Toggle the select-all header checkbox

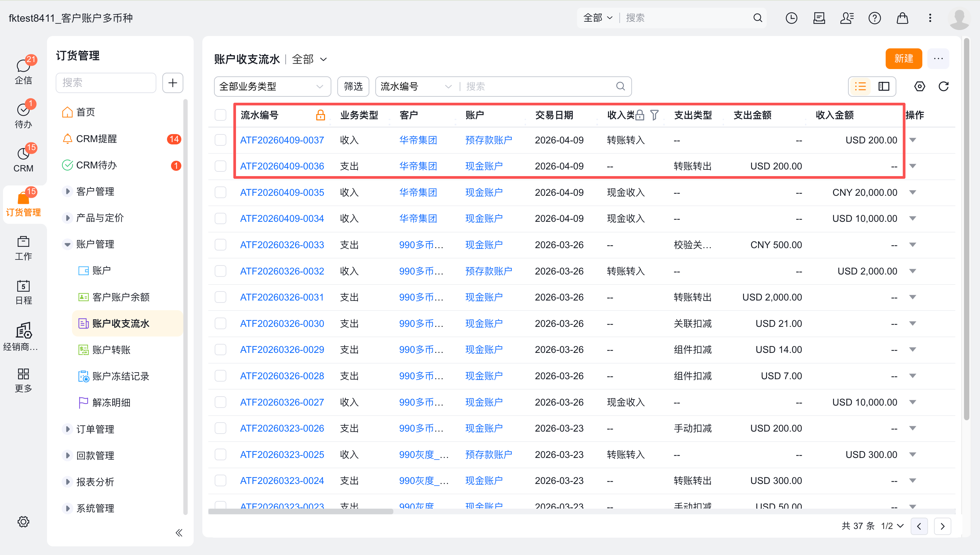[x=220, y=115]
